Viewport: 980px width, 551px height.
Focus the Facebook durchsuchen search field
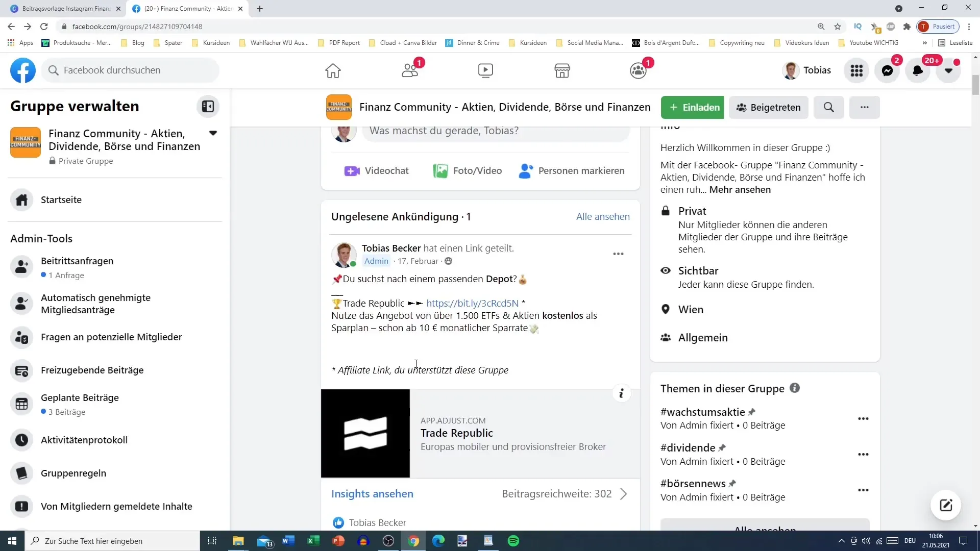131,70
